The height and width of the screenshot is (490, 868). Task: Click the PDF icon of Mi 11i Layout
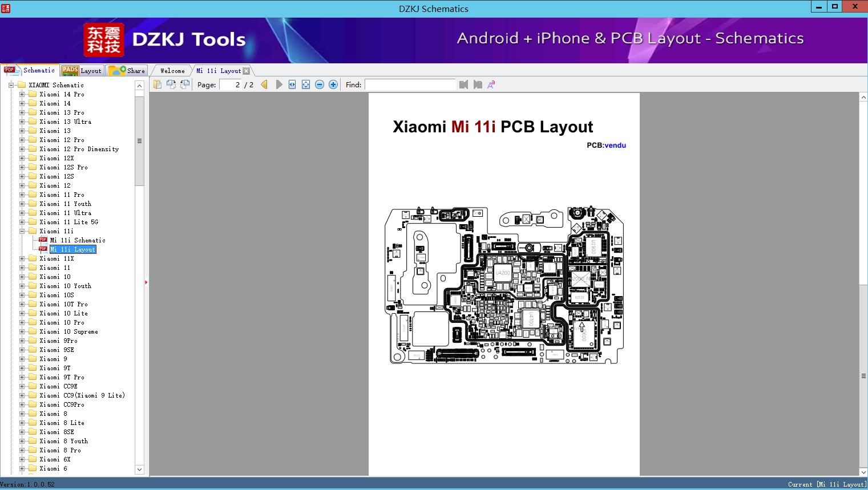[x=43, y=249]
